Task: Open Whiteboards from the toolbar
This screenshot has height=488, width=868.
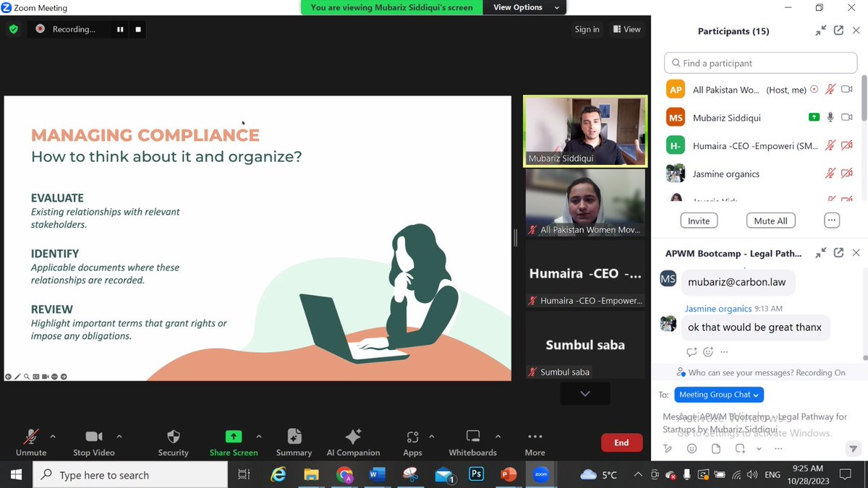Action: coord(473,442)
